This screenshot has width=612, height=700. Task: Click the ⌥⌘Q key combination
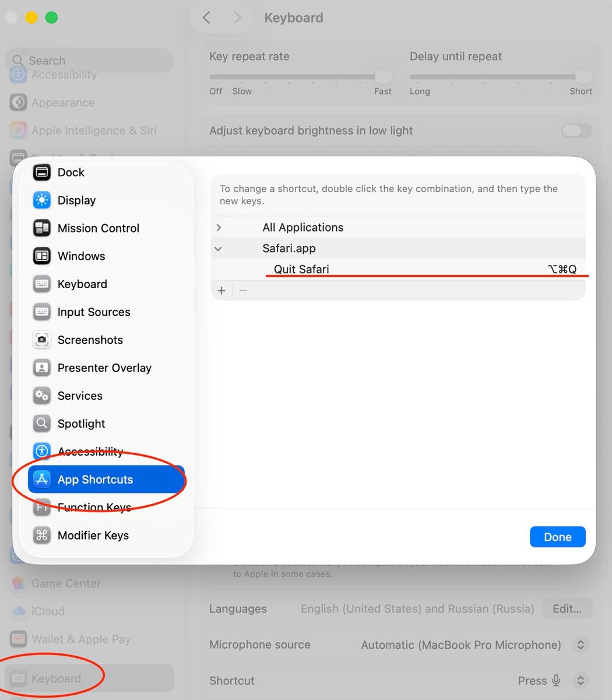pos(562,269)
